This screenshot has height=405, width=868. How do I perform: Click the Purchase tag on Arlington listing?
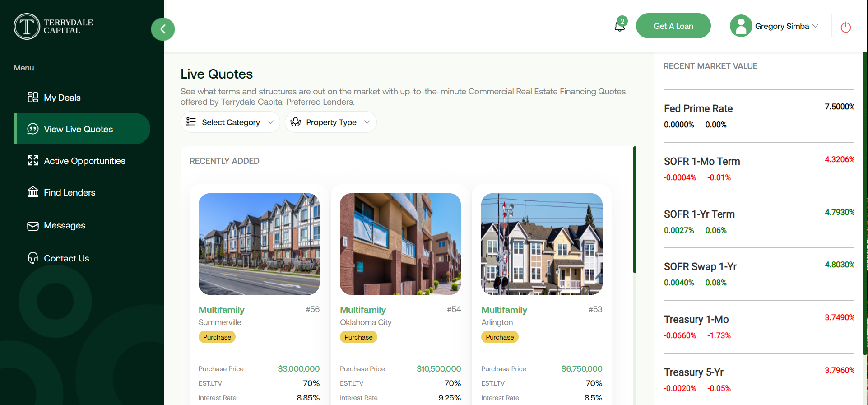pos(500,337)
